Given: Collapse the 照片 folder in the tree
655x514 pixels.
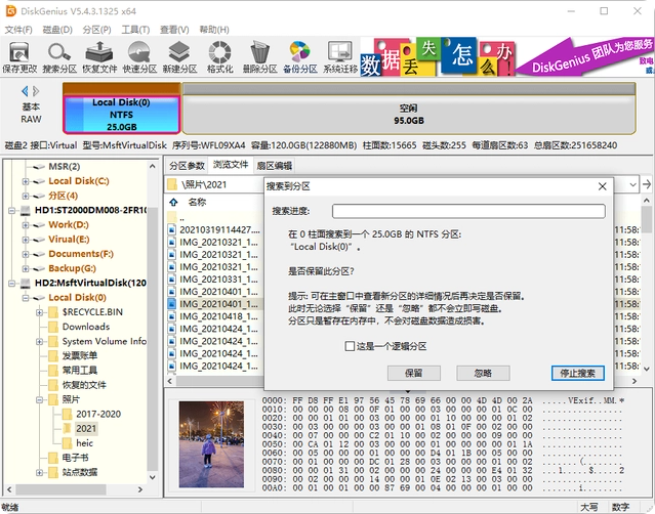Looking at the screenshot, I should tap(39, 400).
